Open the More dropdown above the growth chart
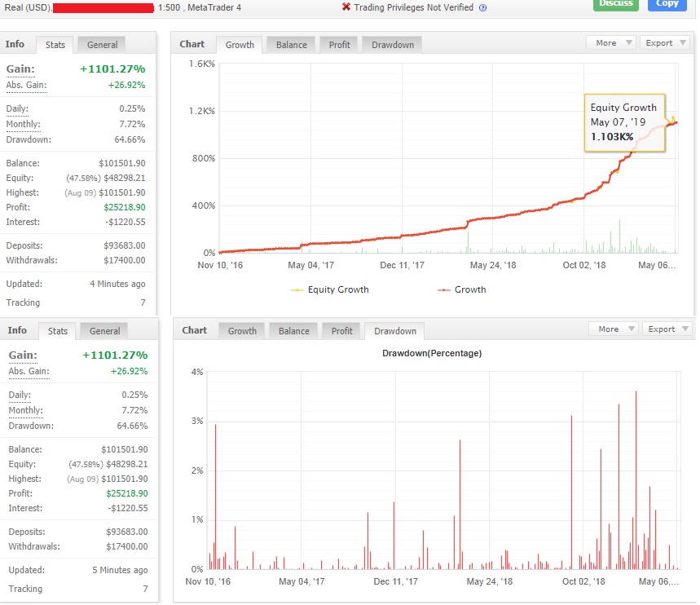Image resolution: width=700 pixels, height=605 pixels. (x=611, y=43)
